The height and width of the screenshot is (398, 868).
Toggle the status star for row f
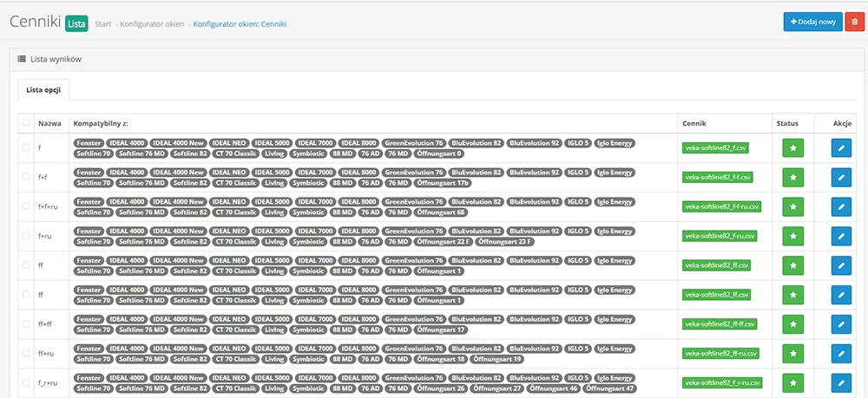coord(792,148)
